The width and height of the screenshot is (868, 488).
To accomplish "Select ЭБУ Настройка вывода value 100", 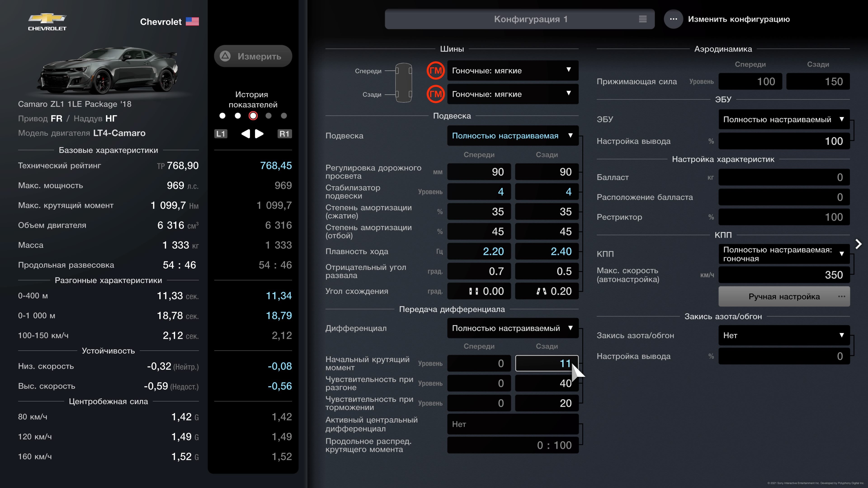I will point(784,141).
